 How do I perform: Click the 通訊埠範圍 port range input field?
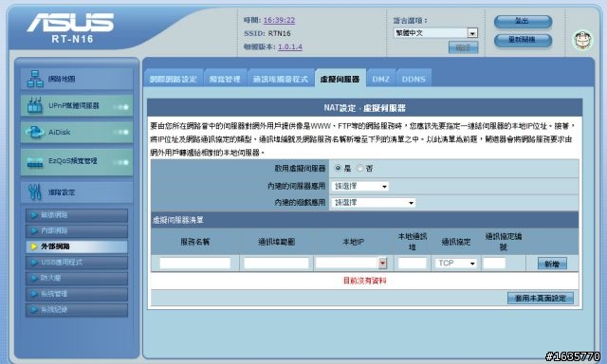point(276,263)
